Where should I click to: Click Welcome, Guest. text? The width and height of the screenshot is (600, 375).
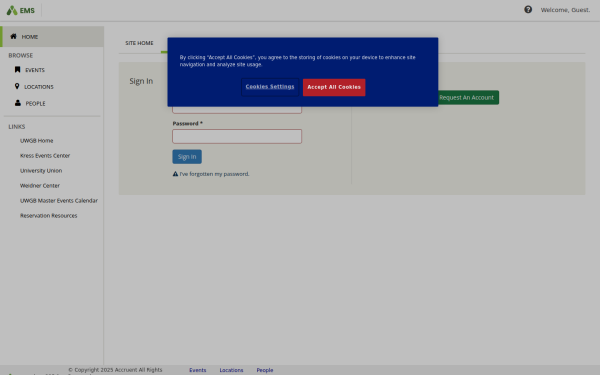[566, 10]
